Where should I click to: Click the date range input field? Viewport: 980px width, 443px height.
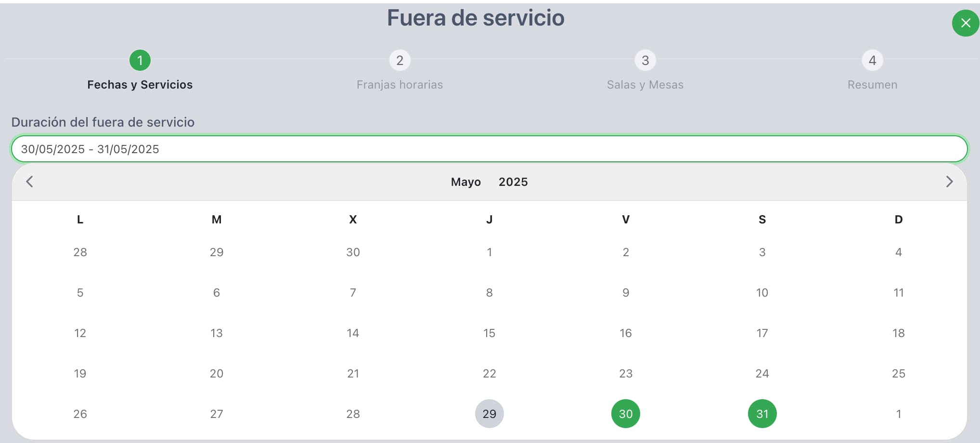click(x=489, y=149)
